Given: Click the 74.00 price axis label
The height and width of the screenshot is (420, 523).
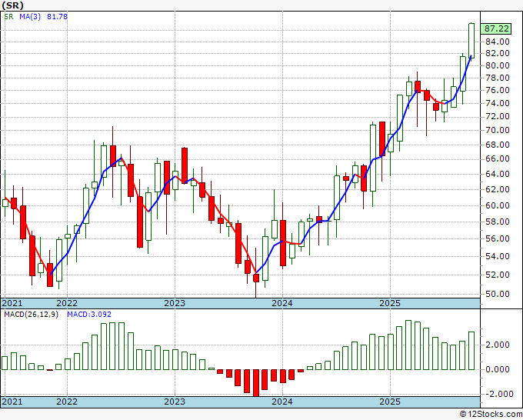Looking at the screenshot, I should coord(497,103).
